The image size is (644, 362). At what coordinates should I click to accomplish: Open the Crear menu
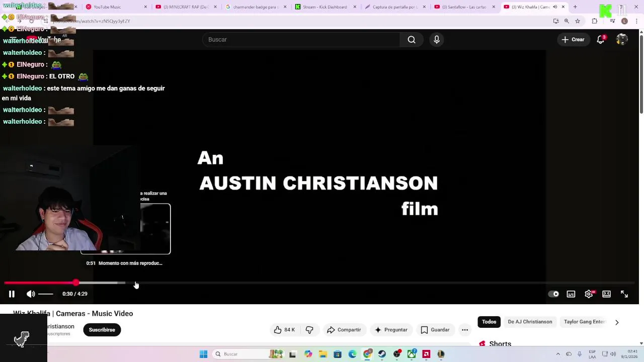[573, 40]
